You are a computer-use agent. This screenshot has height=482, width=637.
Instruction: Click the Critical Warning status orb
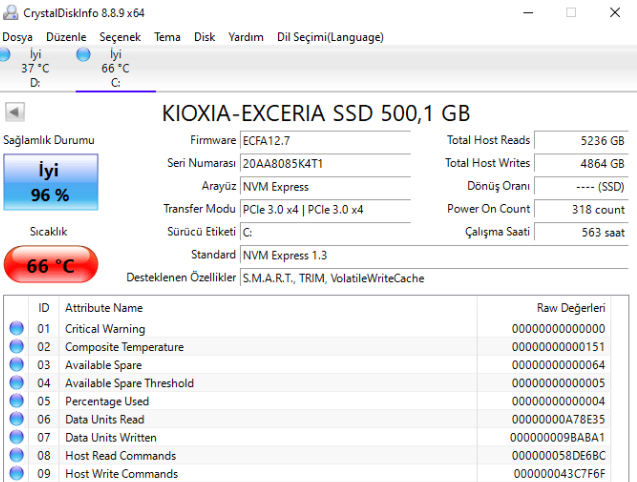[16, 329]
